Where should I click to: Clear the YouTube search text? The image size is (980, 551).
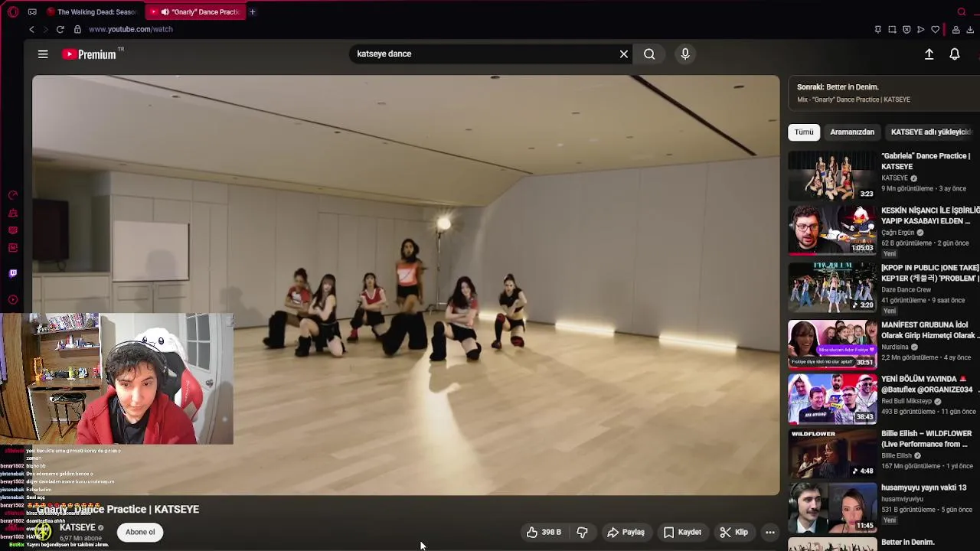click(x=624, y=54)
